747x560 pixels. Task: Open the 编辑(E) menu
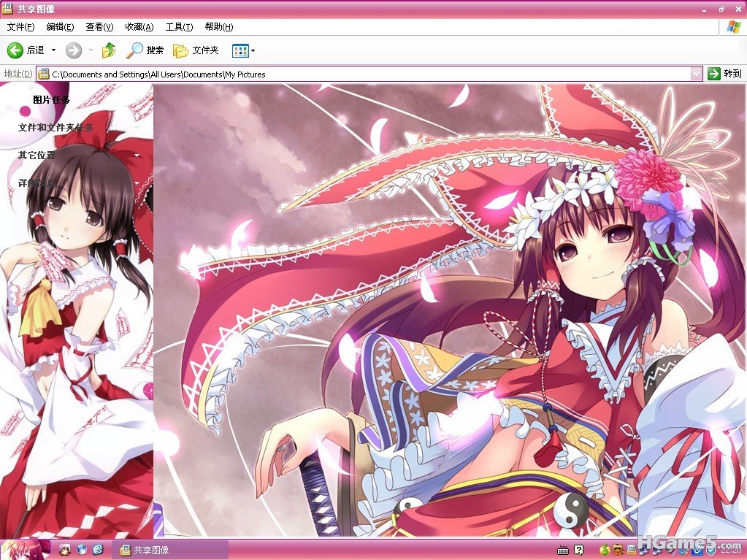point(60,27)
